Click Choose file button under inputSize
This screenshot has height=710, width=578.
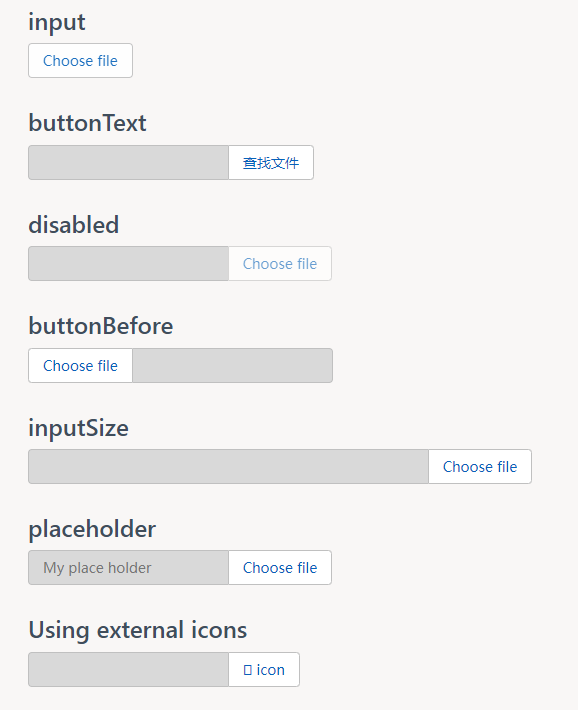(x=480, y=466)
